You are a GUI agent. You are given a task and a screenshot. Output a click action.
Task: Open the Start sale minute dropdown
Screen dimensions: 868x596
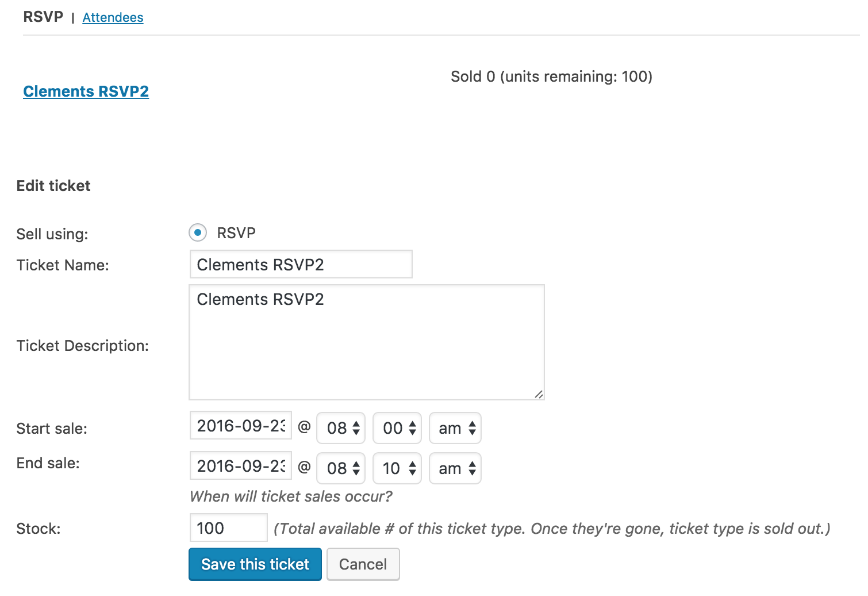[x=397, y=428]
